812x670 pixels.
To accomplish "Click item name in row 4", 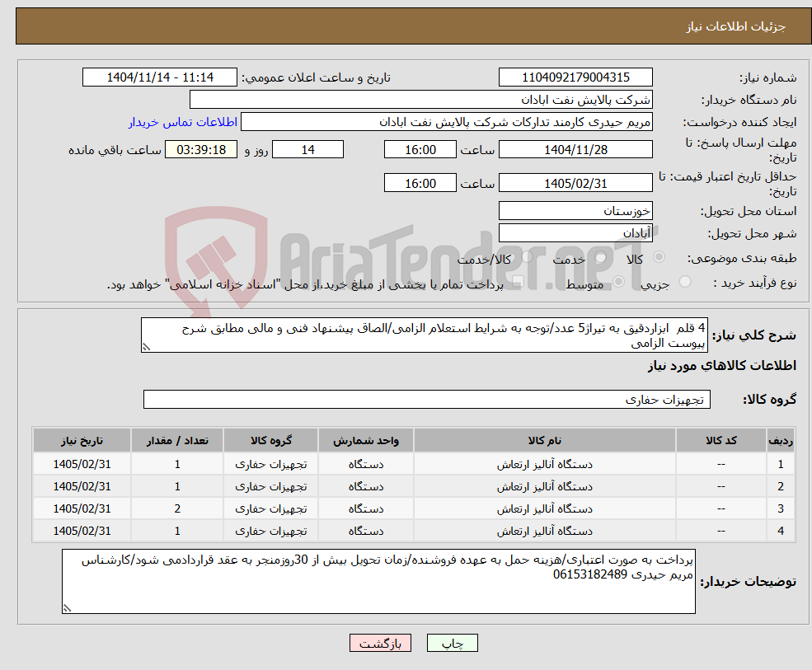I will 544,532.
